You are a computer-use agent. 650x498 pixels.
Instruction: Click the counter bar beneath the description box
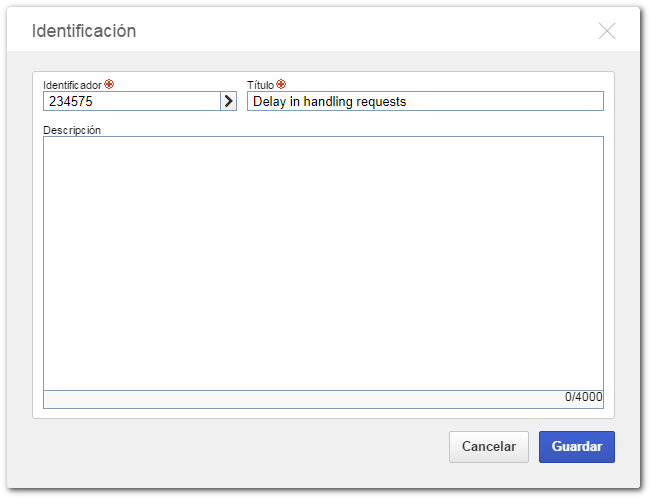[x=323, y=399]
